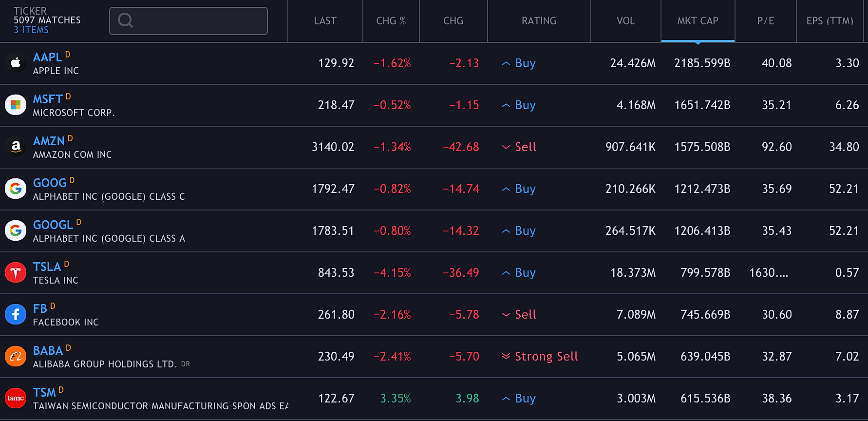Image resolution: width=868 pixels, height=421 pixels.
Task: Click the Tesla logo icon
Action: (x=16, y=272)
